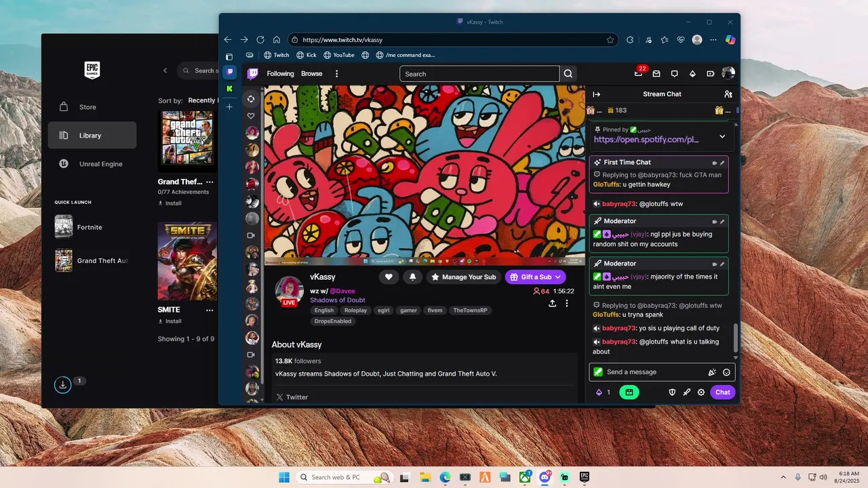Open the Twitch chat bubble whispers icon
Screen dimensions: 868x488
[674, 74]
